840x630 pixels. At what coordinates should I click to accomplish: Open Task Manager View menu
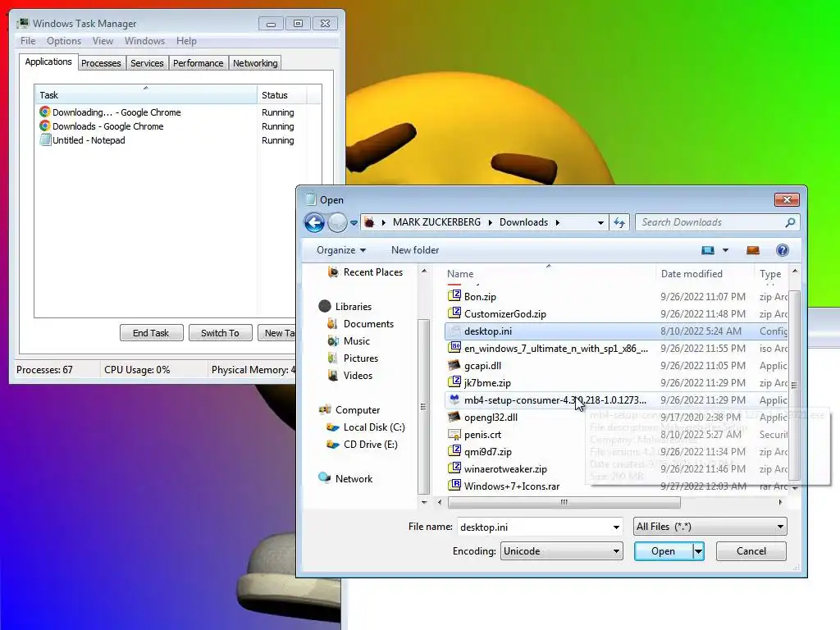(103, 41)
